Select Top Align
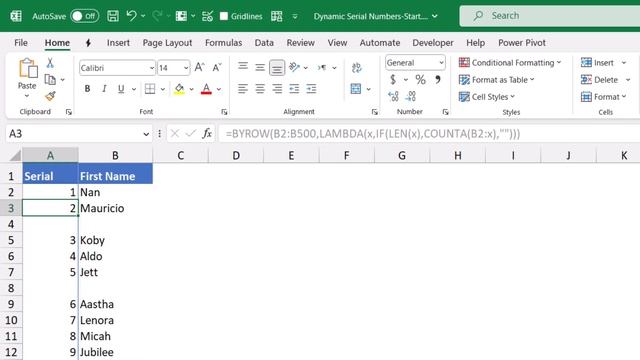 pos(243,67)
